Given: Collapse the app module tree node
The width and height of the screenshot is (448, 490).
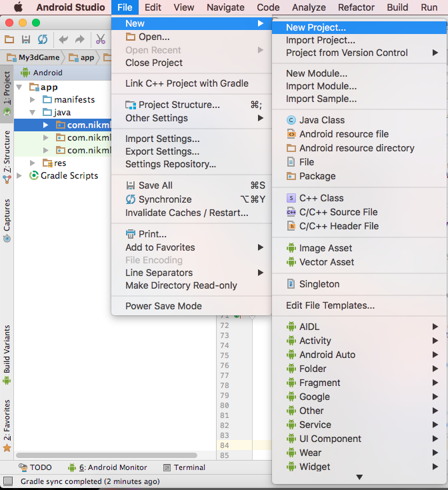Looking at the screenshot, I should click(19, 87).
